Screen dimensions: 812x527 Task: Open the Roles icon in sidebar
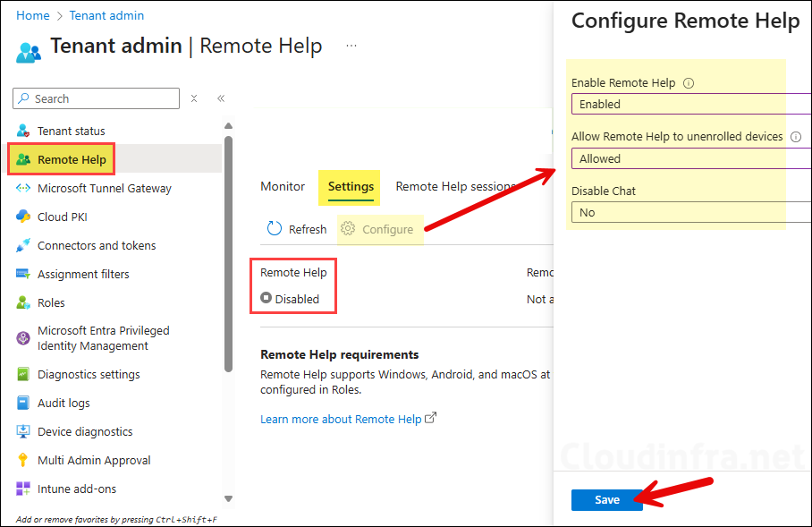pyautogui.click(x=23, y=302)
